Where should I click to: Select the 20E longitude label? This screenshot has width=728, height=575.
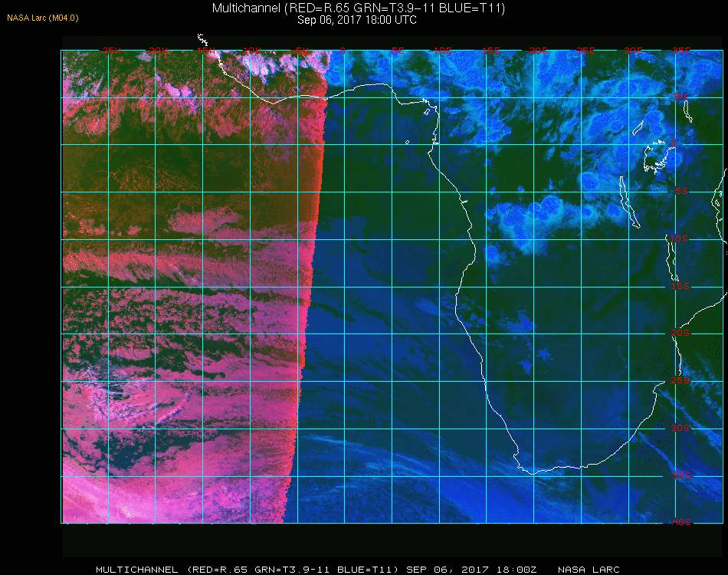[538, 50]
